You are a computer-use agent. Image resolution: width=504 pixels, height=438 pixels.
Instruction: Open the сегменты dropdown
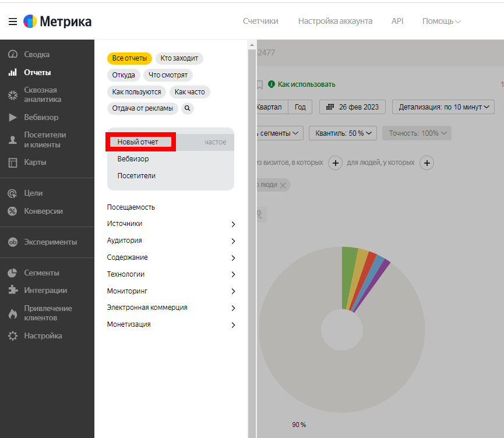(x=280, y=133)
